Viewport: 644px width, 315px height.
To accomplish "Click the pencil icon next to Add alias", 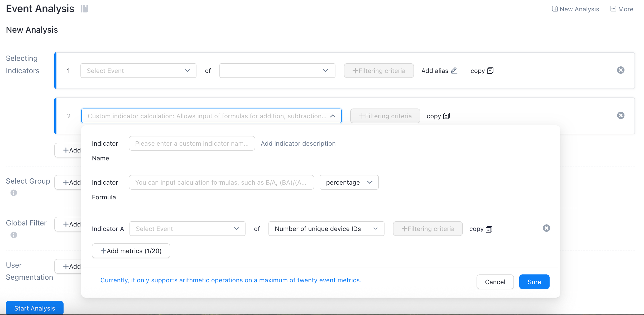I will (454, 71).
